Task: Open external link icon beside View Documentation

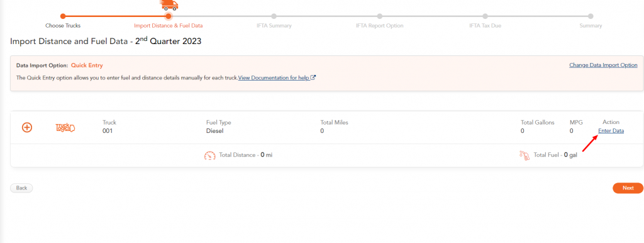Action: click(313, 77)
